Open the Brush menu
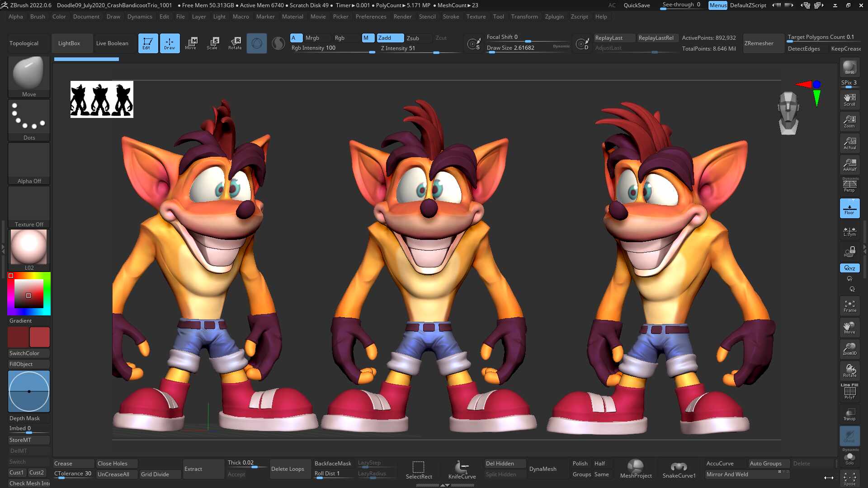Viewport: 868px width, 488px height. tap(38, 17)
